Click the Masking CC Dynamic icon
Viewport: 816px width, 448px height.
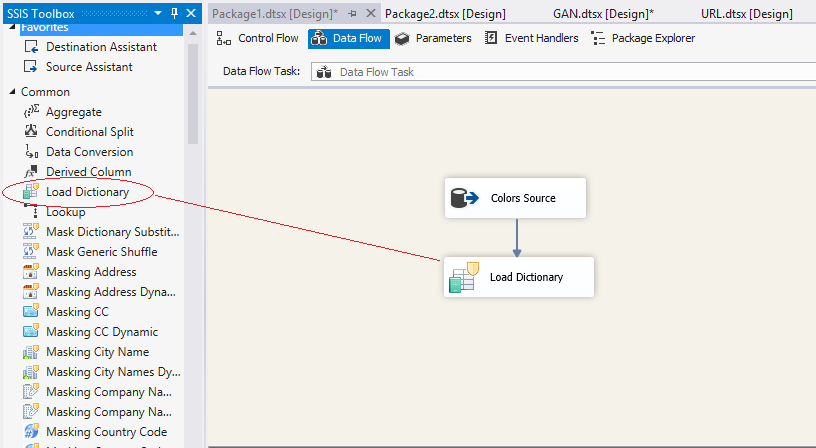click(x=31, y=331)
